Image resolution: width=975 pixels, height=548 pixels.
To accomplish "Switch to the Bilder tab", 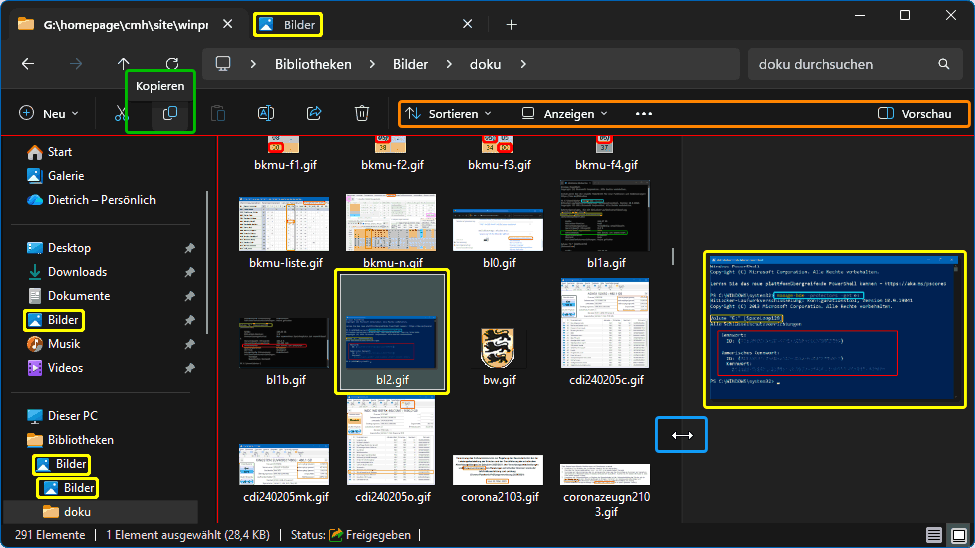I will [x=288, y=24].
